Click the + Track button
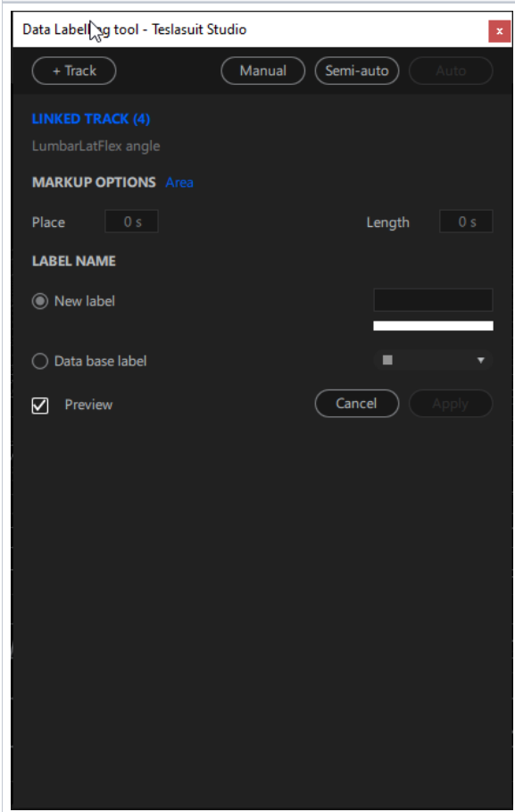Viewport: 515px width, 812px height. pos(74,71)
